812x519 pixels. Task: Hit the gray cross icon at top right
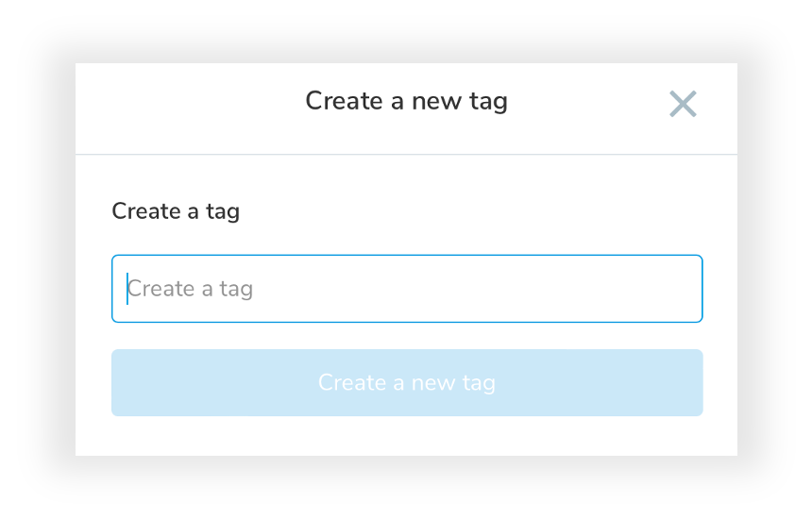click(x=683, y=104)
